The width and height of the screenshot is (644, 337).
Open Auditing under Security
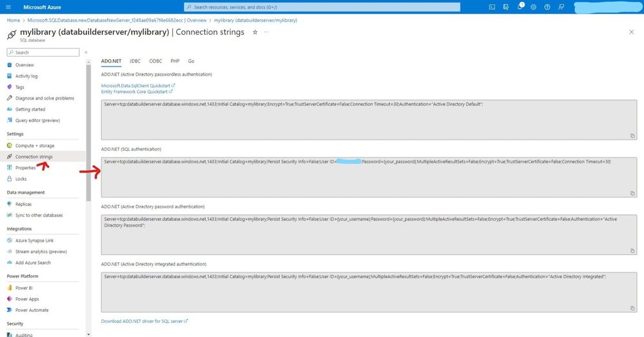(x=24, y=334)
